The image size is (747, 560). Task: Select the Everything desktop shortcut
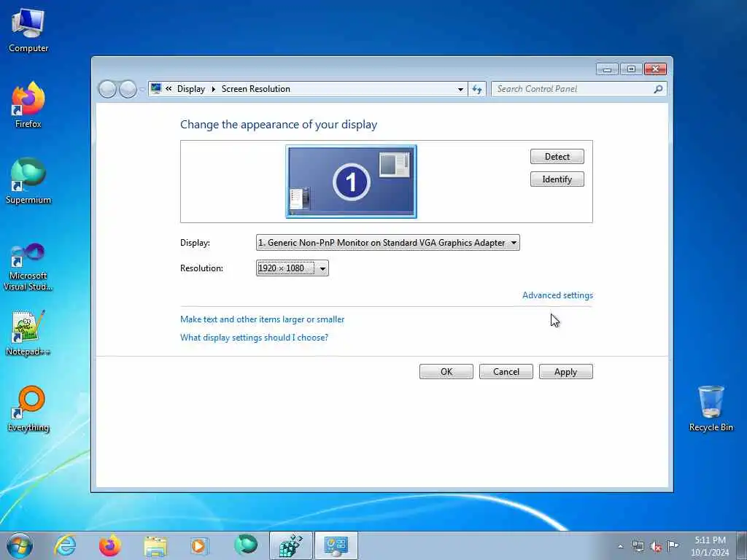click(x=28, y=409)
